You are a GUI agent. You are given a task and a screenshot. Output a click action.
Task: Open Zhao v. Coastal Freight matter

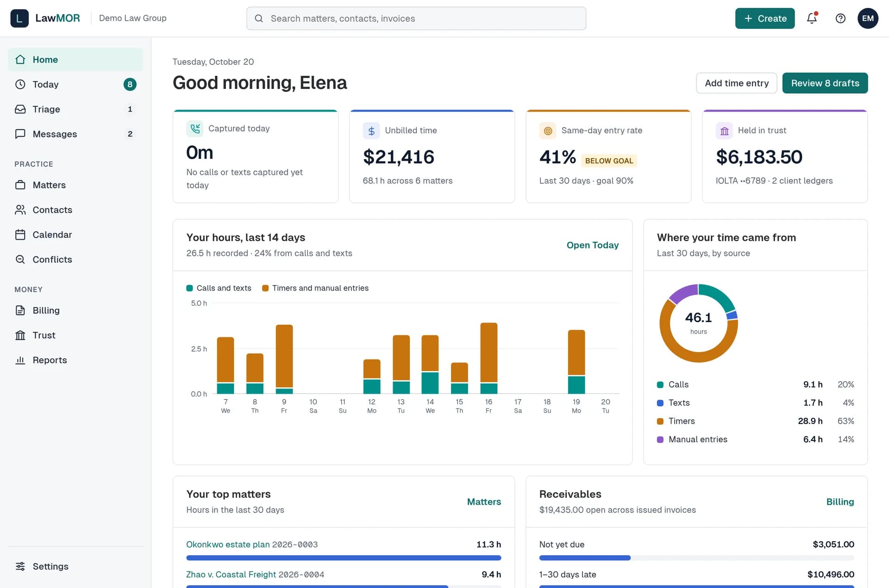point(231,575)
